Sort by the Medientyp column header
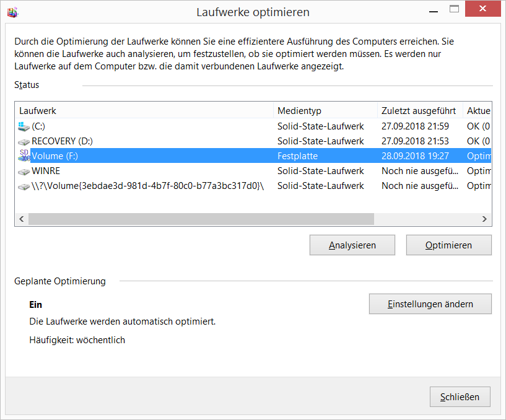Screen dimensions: 506x420 point(325,111)
